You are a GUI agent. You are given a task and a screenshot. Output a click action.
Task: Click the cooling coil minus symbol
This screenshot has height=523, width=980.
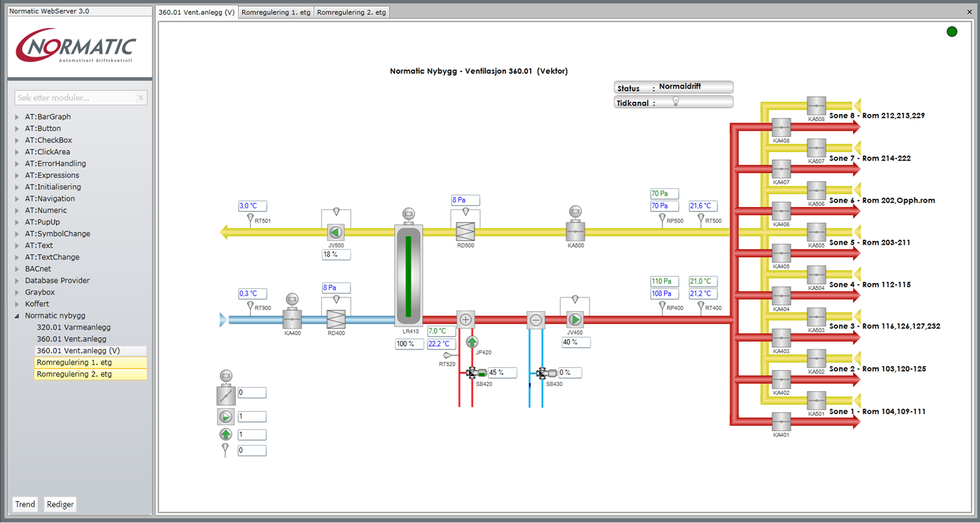coord(536,320)
